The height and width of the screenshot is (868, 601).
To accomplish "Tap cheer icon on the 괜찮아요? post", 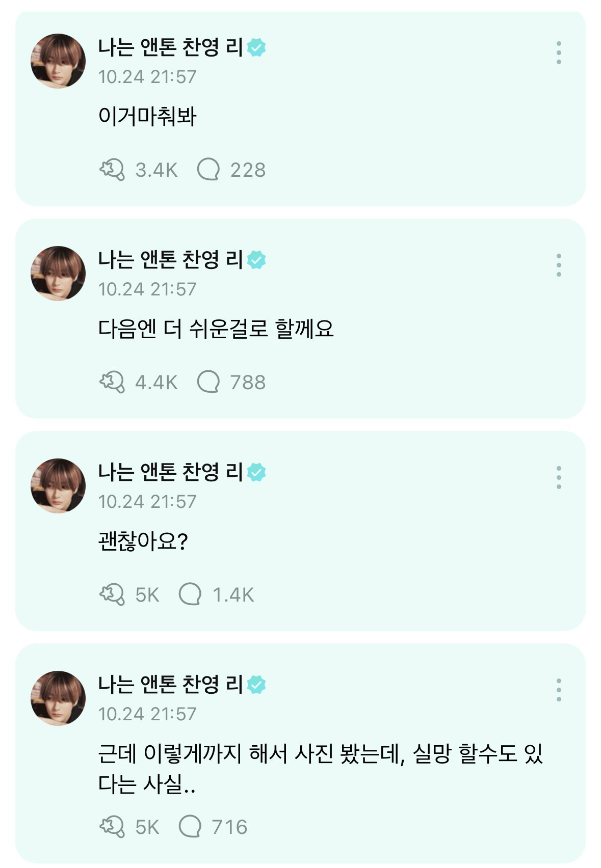I will pyautogui.click(x=112, y=594).
